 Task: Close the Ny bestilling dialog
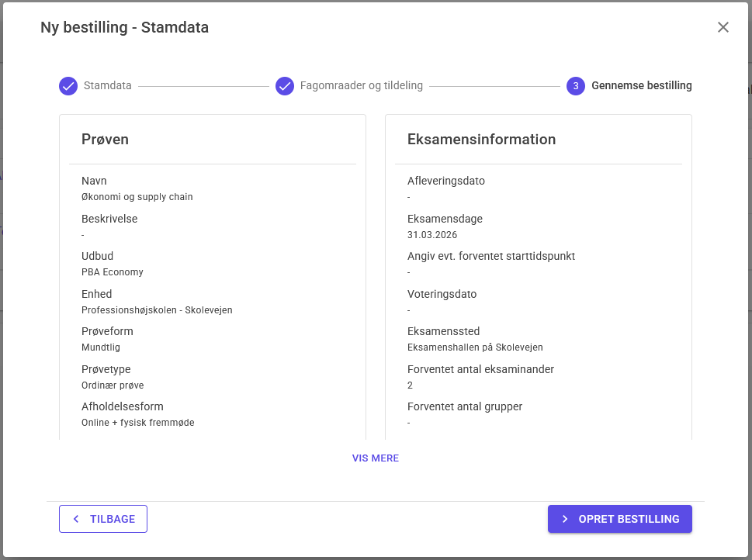click(723, 27)
